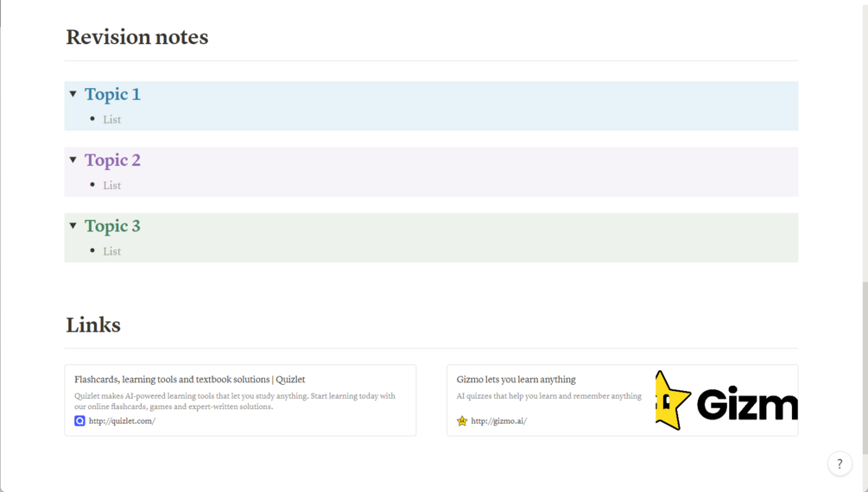The image size is (868, 492).
Task: Open the Gizmo bookmark card
Action: pos(622,401)
